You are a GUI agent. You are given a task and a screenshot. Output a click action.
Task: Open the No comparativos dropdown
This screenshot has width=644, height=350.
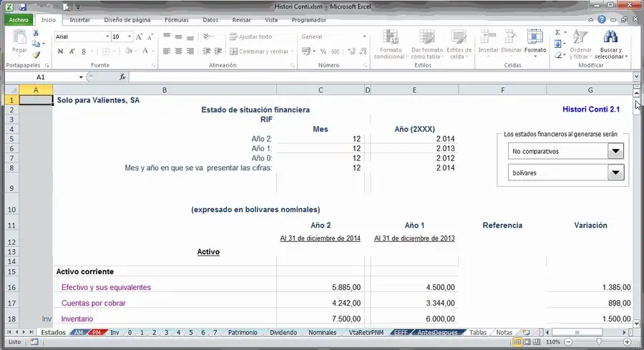click(x=615, y=151)
